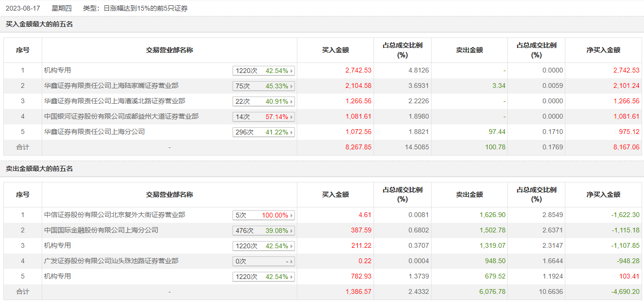The image size is (644, 303).
Task: Open 中国国际金融股份有限公司上海分公司 page
Action: pos(101,230)
